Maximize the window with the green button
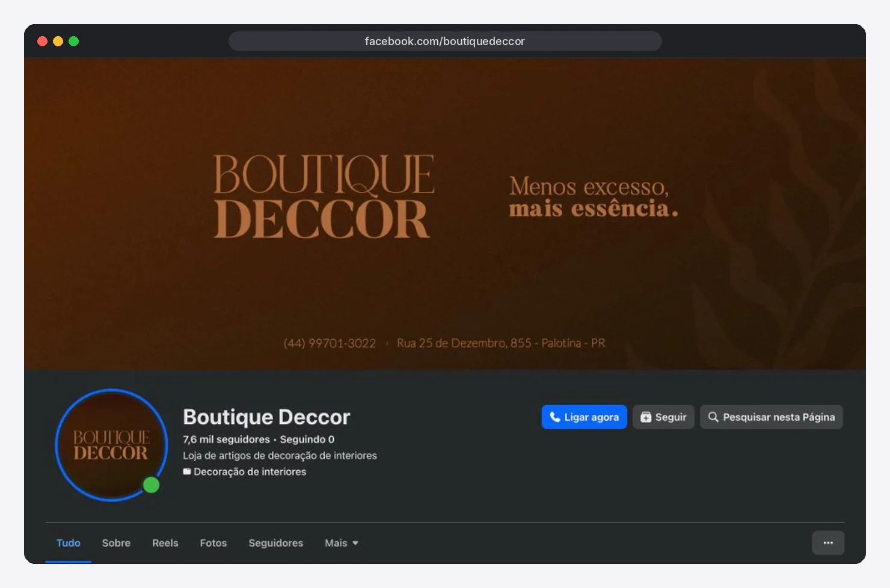 (x=73, y=41)
